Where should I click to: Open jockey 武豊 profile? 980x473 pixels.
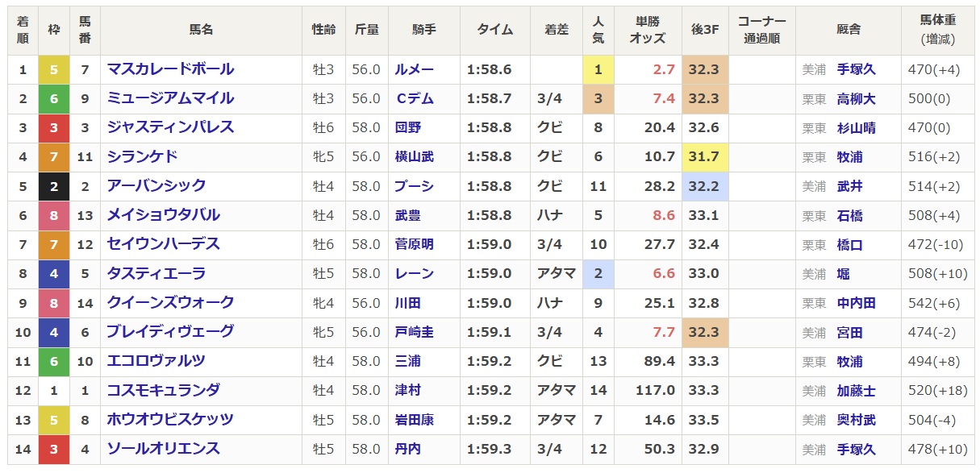pyautogui.click(x=407, y=216)
